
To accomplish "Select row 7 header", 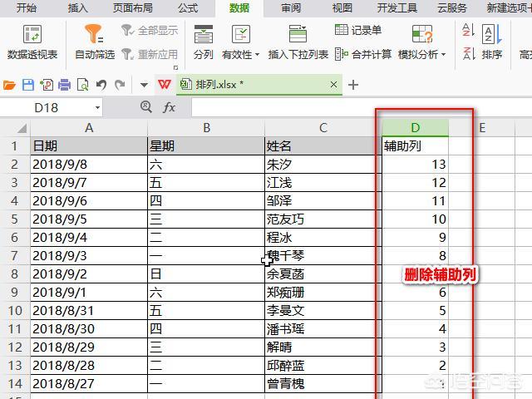I will tap(15, 255).
